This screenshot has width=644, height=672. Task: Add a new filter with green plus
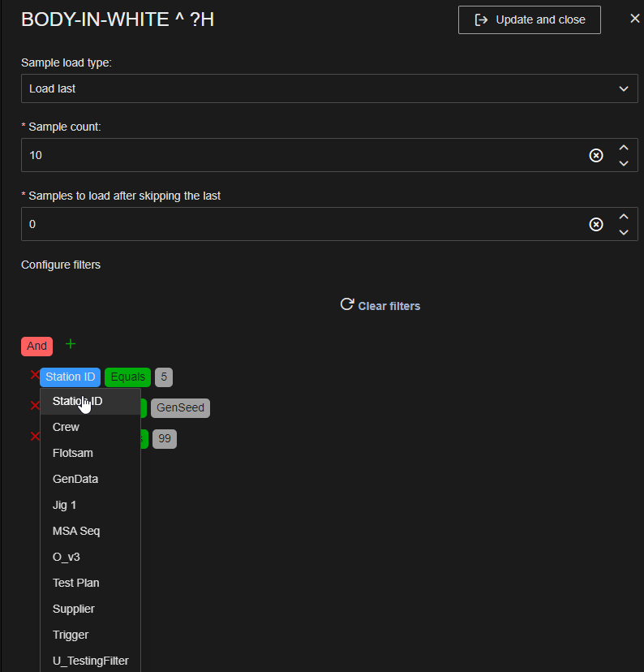71,344
